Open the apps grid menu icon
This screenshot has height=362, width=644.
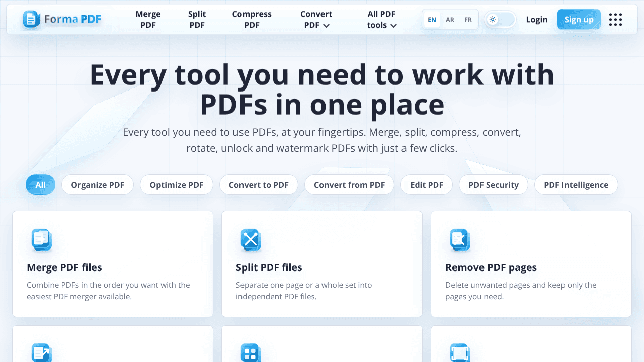pos(615,20)
